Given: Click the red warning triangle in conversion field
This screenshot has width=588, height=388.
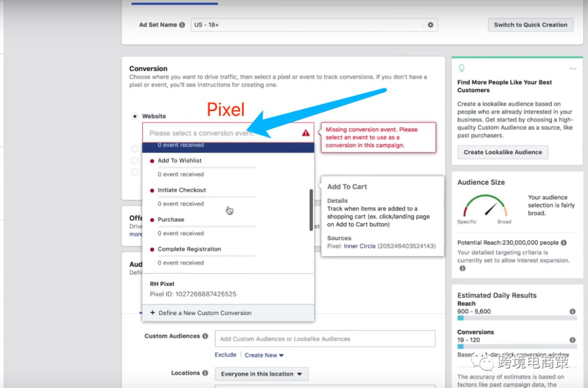Looking at the screenshot, I should (306, 132).
